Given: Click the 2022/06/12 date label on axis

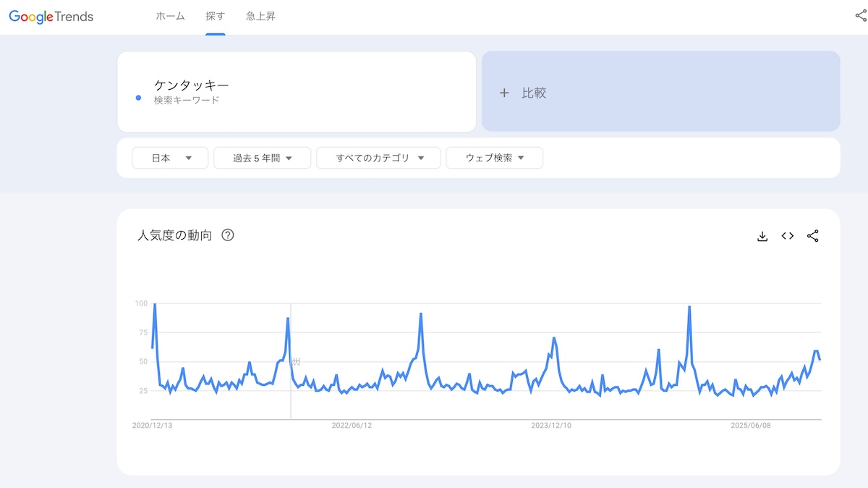Looking at the screenshot, I should 352,426.
